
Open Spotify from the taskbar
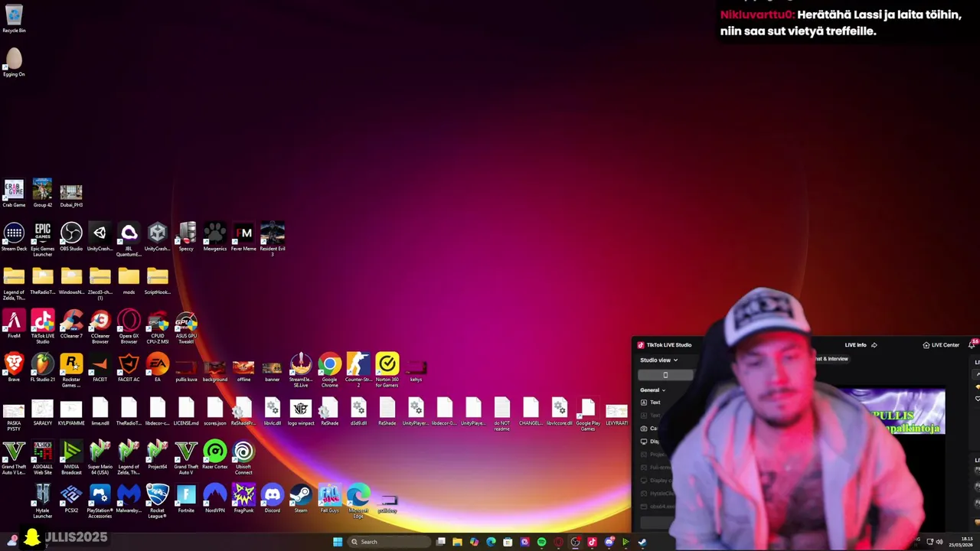[x=541, y=542]
